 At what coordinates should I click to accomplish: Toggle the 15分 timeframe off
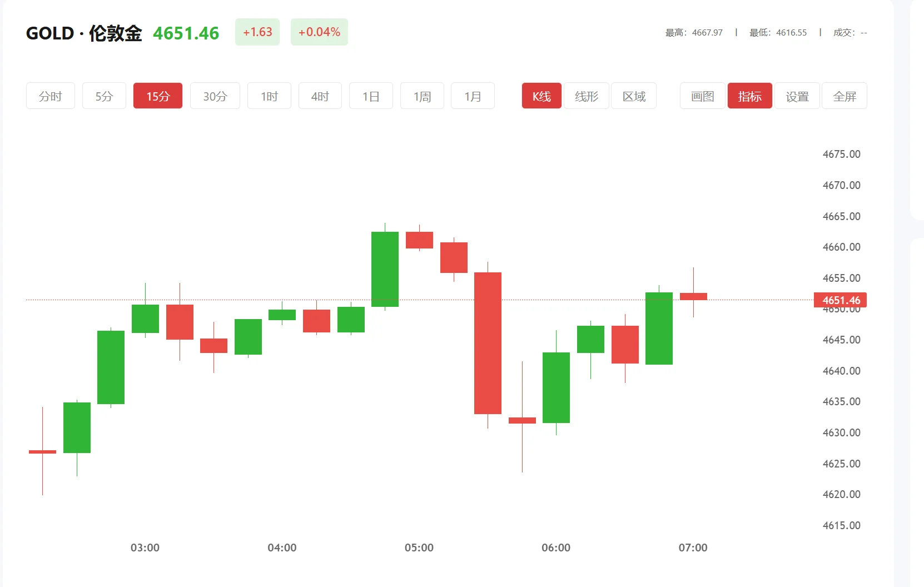(158, 96)
